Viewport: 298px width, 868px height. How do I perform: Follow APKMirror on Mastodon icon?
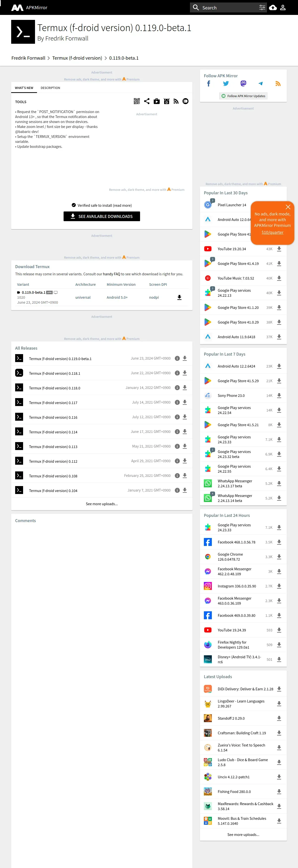(243, 83)
